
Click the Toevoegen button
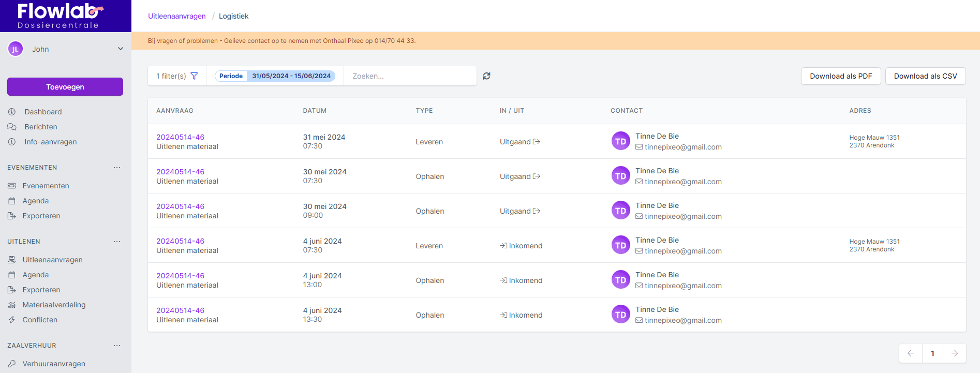click(x=65, y=87)
